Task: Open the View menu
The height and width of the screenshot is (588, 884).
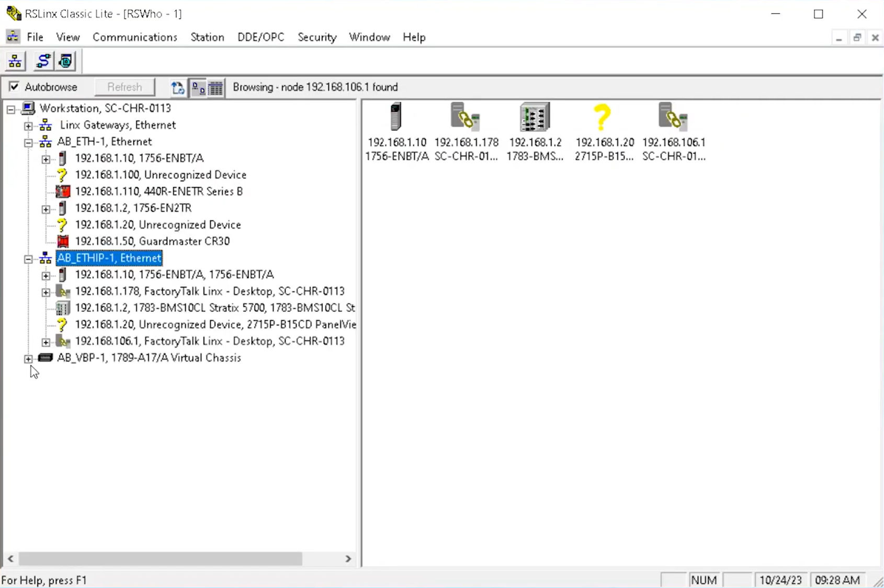Action: [x=68, y=37]
